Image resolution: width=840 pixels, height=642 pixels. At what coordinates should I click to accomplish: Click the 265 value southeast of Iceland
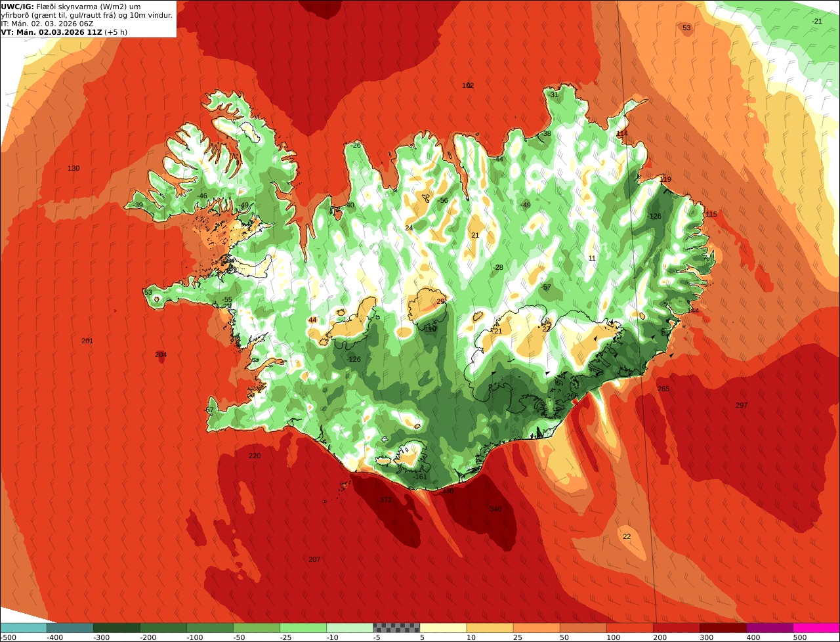(663, 389)
